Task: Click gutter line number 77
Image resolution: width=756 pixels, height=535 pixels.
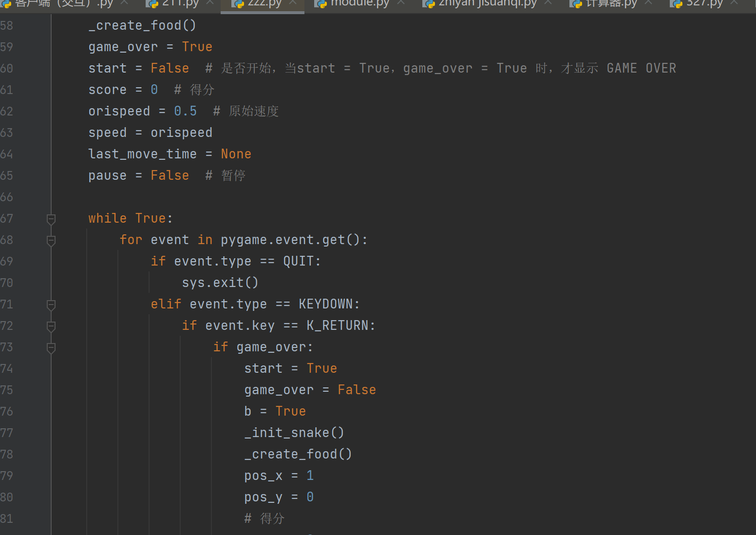Action: coord(6,433)
